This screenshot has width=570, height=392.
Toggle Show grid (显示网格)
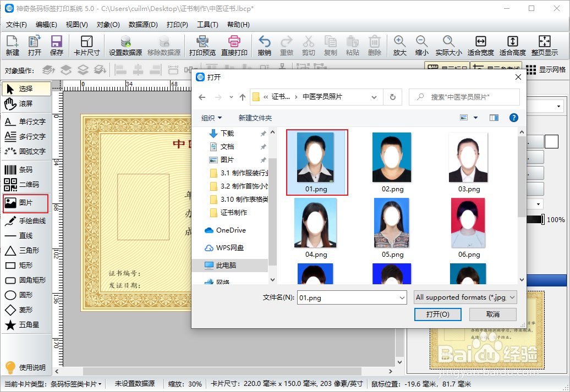coord(546,70)
